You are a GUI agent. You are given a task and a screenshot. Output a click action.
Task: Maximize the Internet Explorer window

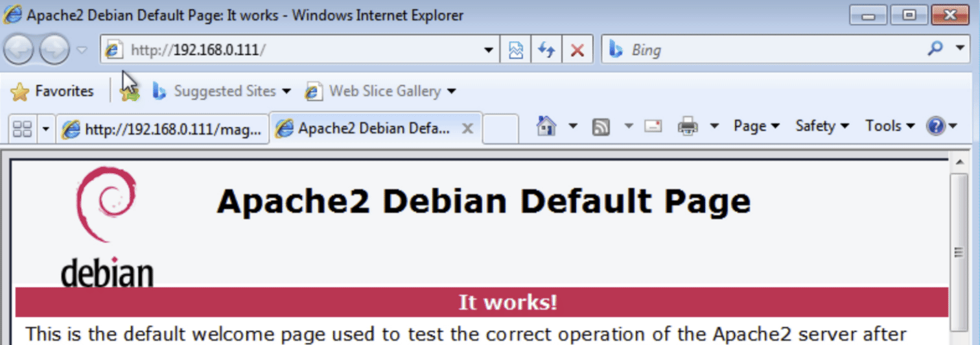click(x=909, y=15)
